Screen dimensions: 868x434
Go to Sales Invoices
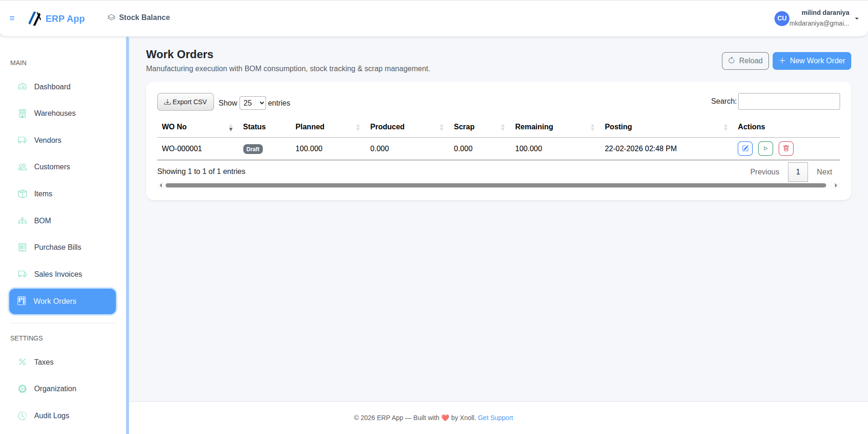(x=58, y=274)
